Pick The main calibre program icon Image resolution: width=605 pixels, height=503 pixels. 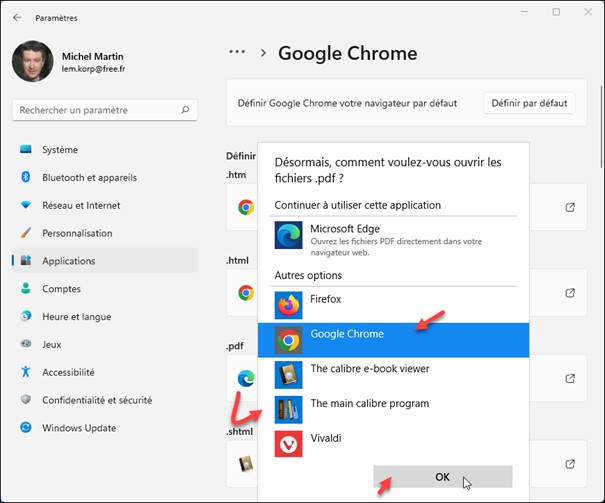click(x=289, y=408)
